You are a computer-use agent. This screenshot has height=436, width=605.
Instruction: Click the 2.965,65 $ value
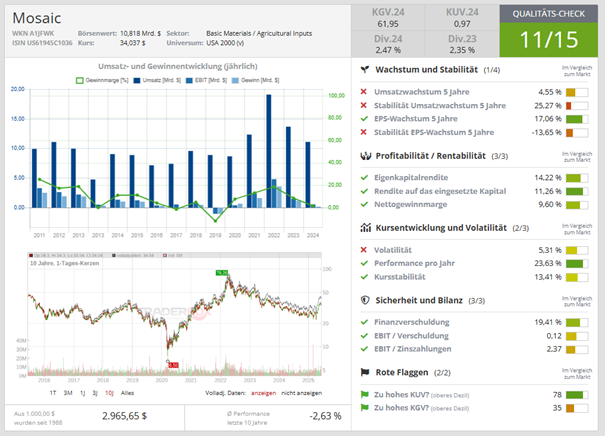124,416
